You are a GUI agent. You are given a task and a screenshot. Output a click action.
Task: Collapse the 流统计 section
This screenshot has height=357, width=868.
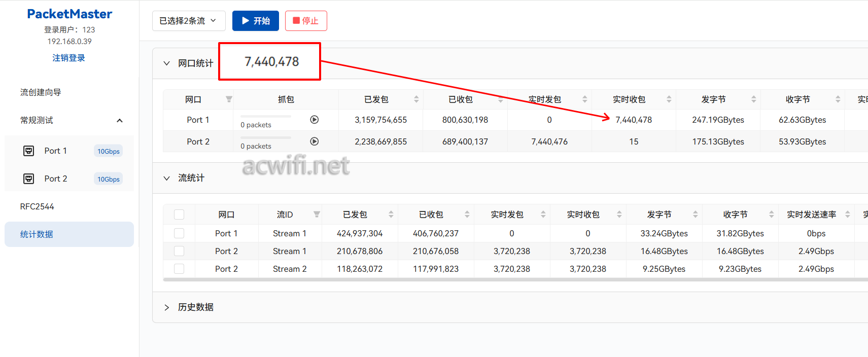(166, 178)
